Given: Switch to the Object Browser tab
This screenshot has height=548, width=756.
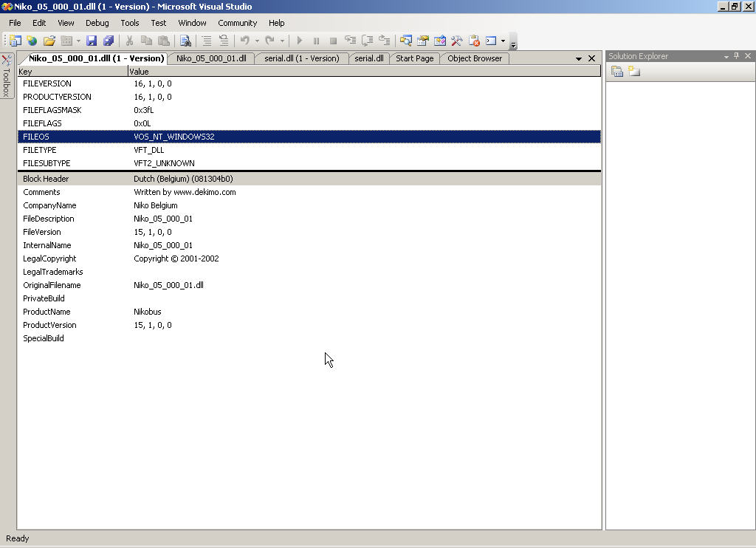Looking at the screenshot, I should 475,58.
